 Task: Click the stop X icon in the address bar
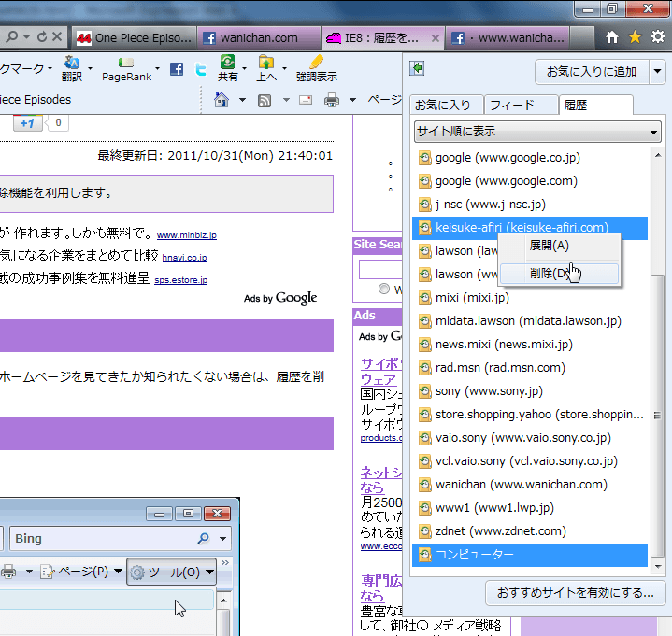pos(57,36)
